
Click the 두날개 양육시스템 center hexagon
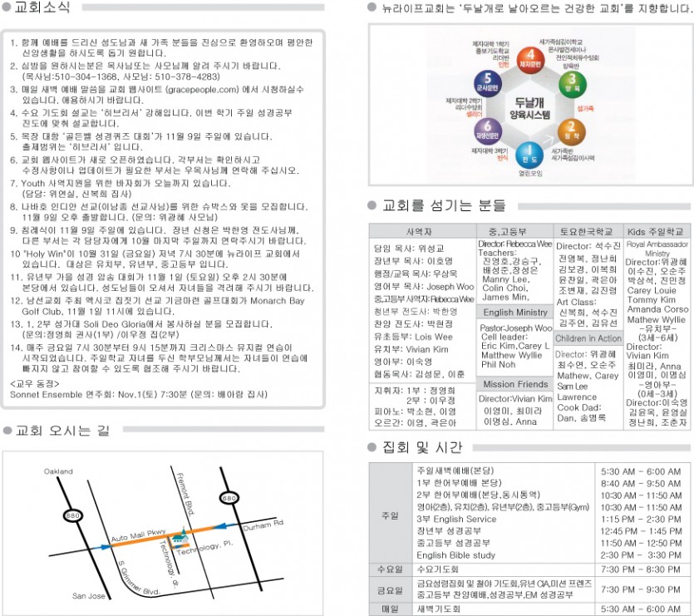(529, 109)
